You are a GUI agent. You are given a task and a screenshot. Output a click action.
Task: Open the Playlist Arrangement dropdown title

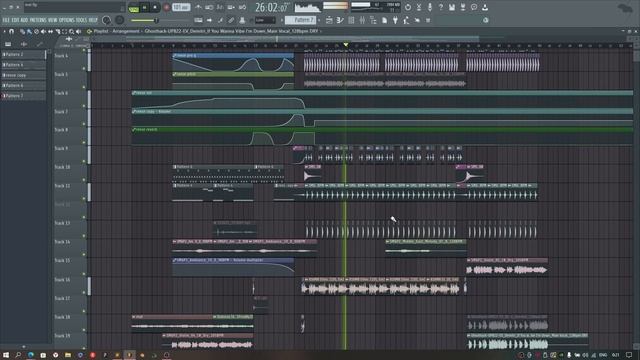[x=116, y=31]
